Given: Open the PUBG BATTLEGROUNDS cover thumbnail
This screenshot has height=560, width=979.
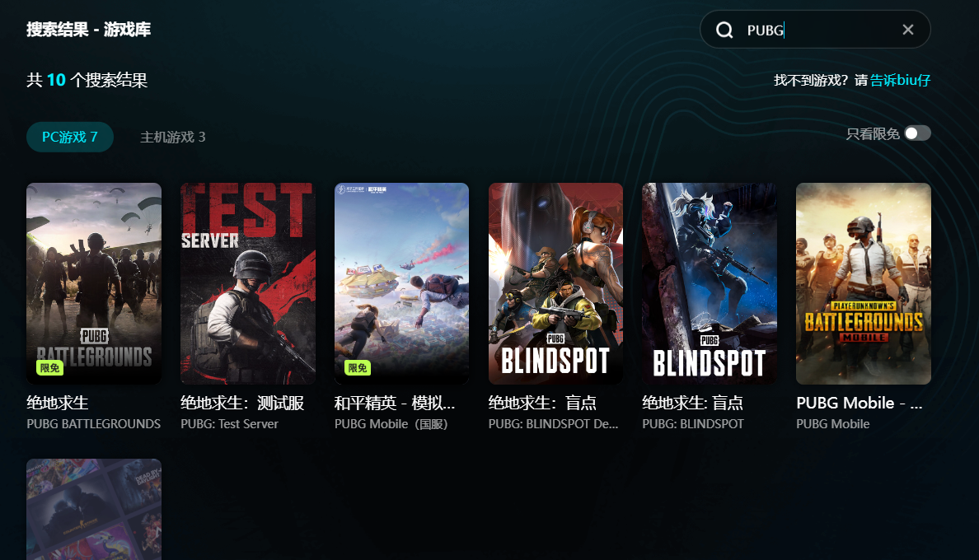Looking at the screenshot, I should pos(94,284).
